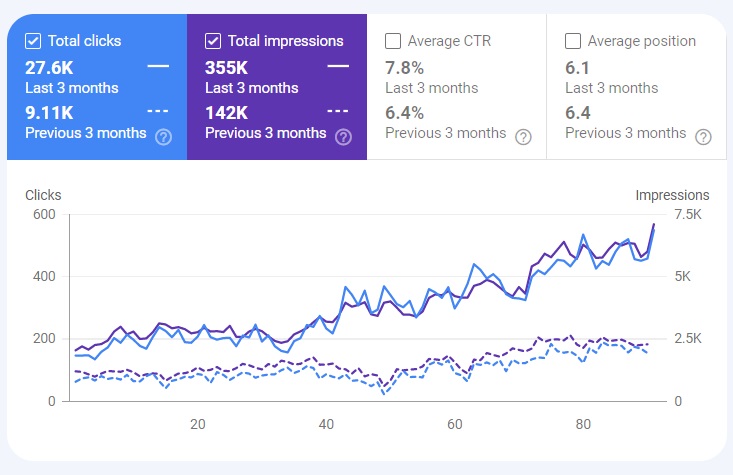Click solid line legend beside 355K impressions
Image resolution: width=733 pixels, height=475 pixels.
[338, 66]
